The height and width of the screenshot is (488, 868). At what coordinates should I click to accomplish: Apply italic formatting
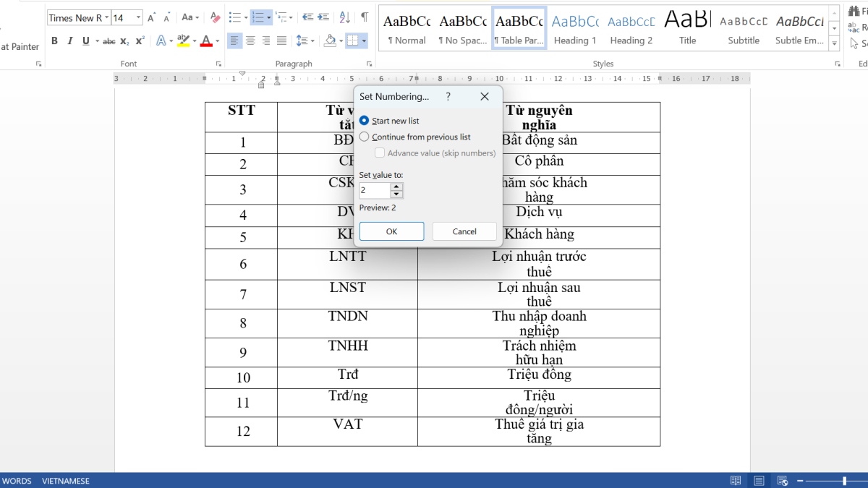click(69, 41)
